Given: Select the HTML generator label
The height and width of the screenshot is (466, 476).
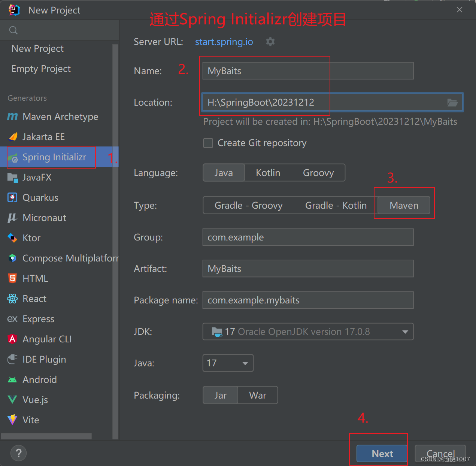Looking at the screenshot, I should click(x=35, y=278).
